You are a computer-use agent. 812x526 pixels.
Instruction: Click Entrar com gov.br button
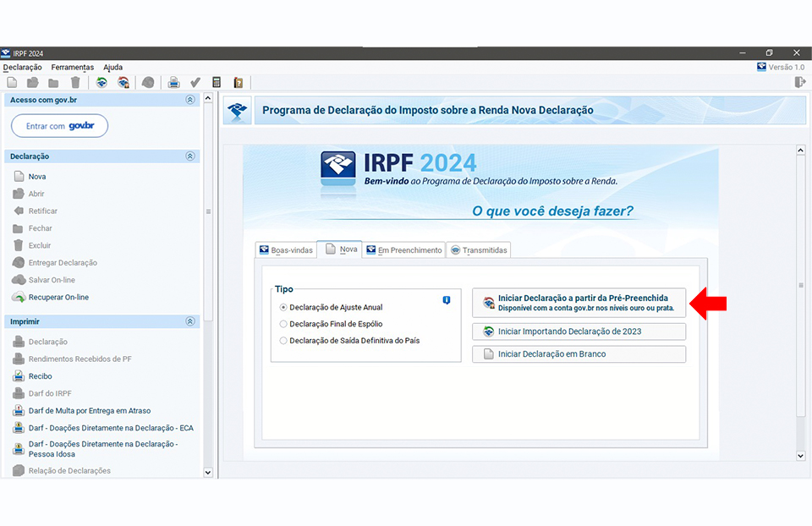tap(59, 126)
